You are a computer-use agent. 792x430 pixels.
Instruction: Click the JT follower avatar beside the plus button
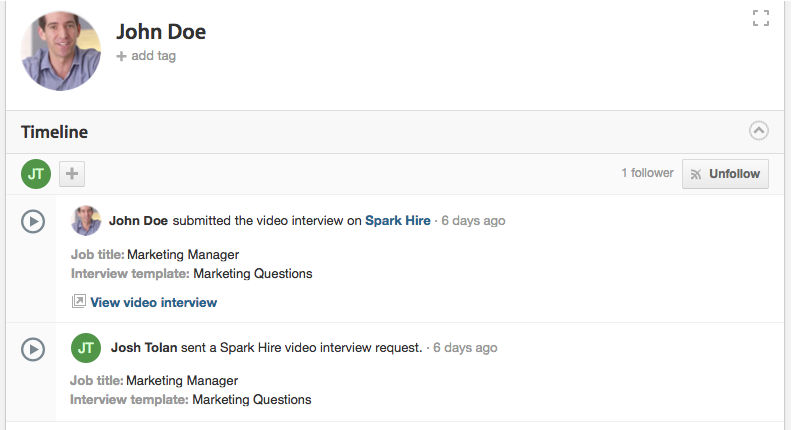36,174
